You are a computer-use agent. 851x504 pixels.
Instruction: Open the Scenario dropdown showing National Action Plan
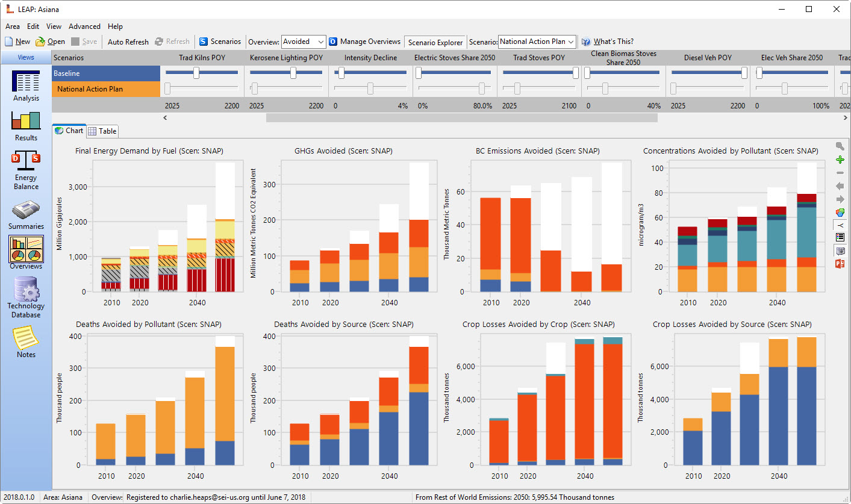[537, 42]
